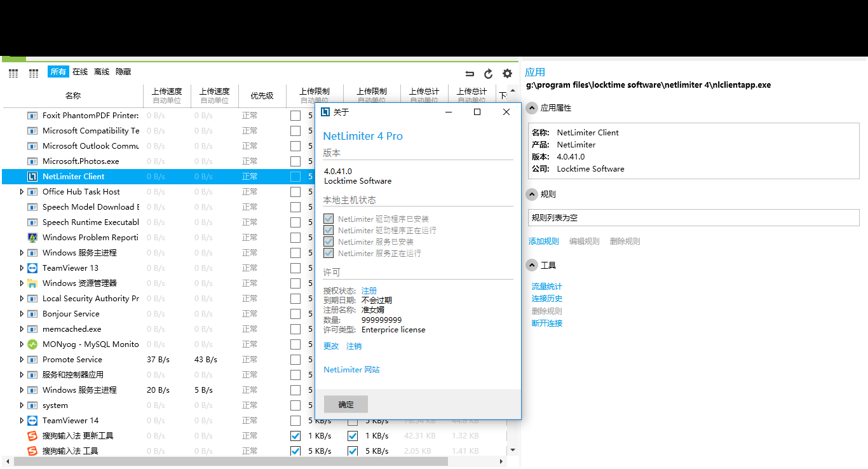Collapse the 规则 section

point(532,194)
